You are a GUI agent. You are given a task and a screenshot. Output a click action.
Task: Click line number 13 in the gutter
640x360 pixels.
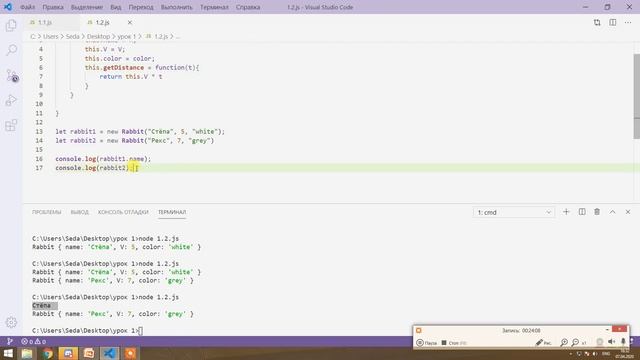coord(39,131)
